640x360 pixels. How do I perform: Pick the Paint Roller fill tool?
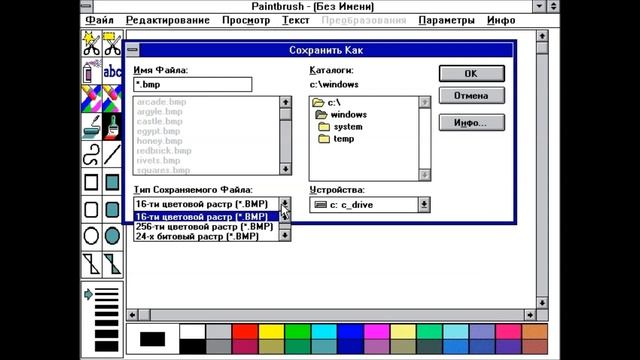(x=91, y=126)
